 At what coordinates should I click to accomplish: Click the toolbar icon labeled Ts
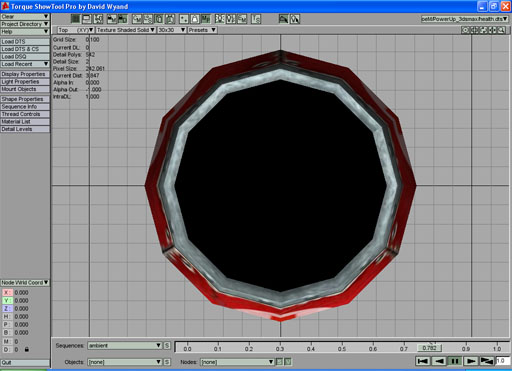(x=256, y=19)
